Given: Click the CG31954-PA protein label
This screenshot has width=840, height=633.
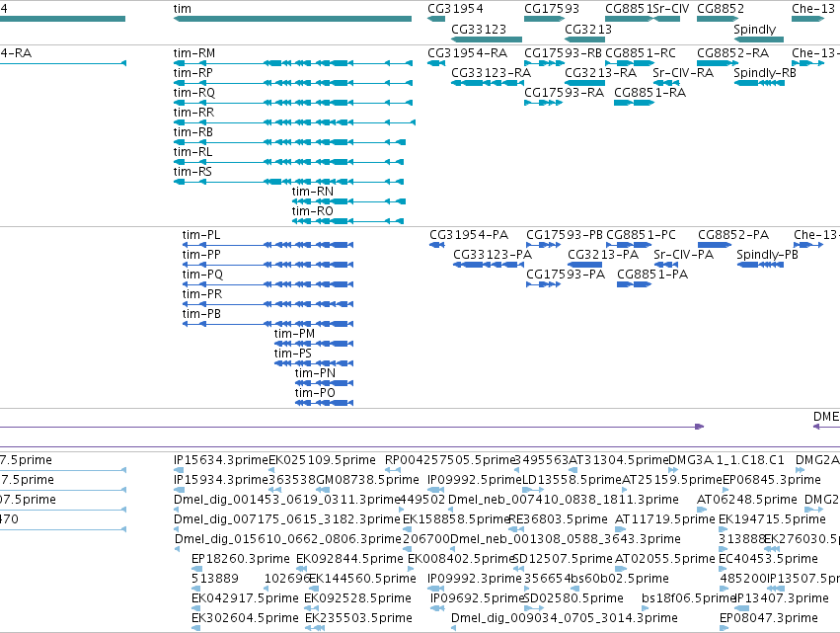Looking at the screenshot, I should pos(469,235).
